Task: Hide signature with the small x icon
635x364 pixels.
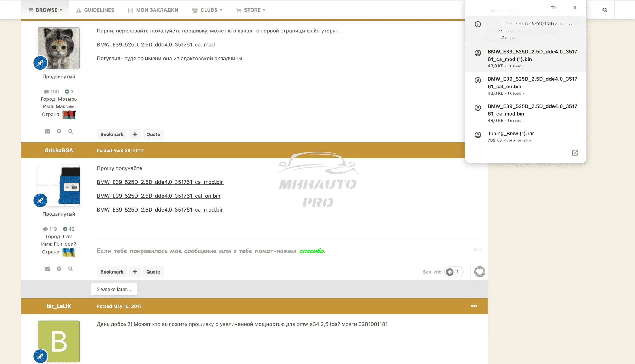Action: [475, 250]
